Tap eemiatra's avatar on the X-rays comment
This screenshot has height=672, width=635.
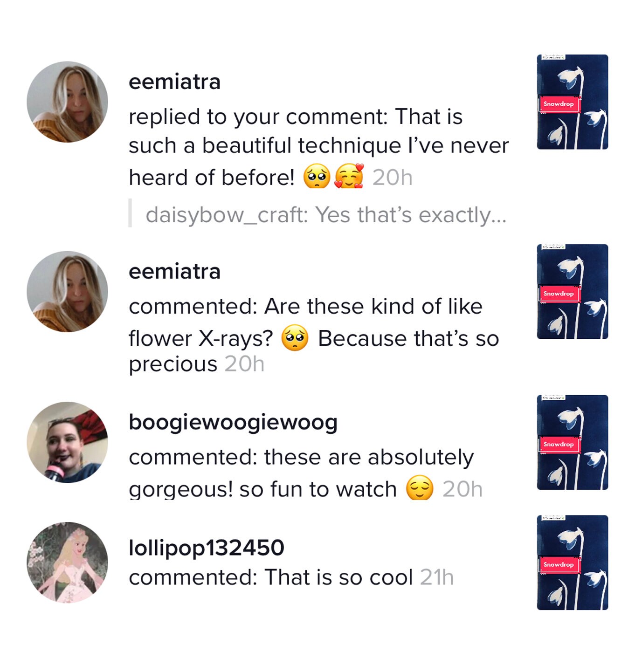[x=67, y=292]
